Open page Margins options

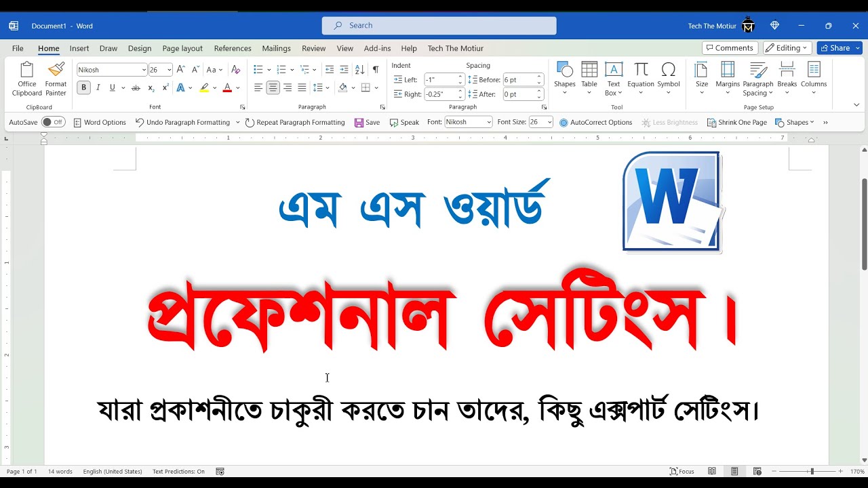728,79
